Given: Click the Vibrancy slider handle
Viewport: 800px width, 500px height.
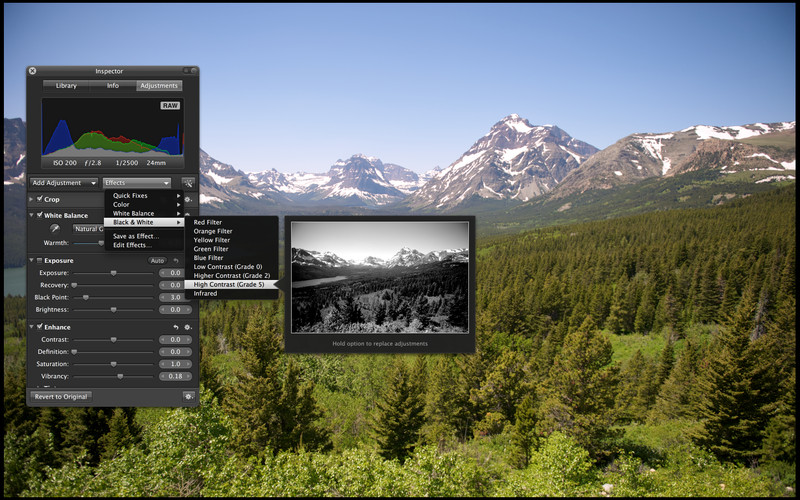Looking at the screenshot, I should pyautogui.click(x=119, y=376).
